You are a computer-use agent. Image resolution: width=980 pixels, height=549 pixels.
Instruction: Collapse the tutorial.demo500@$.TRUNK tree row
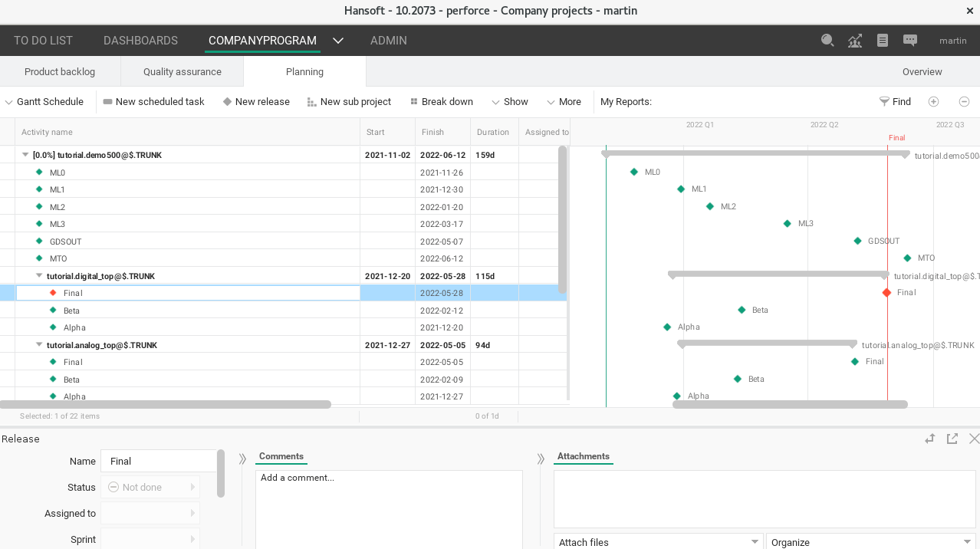tap(25, 155)
